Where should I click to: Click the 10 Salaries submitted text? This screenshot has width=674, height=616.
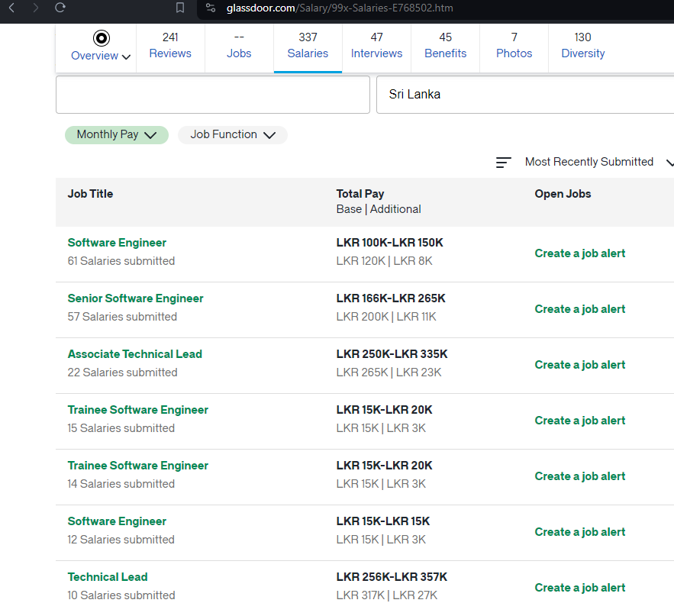pyautogui.click(x=121, y=595)
